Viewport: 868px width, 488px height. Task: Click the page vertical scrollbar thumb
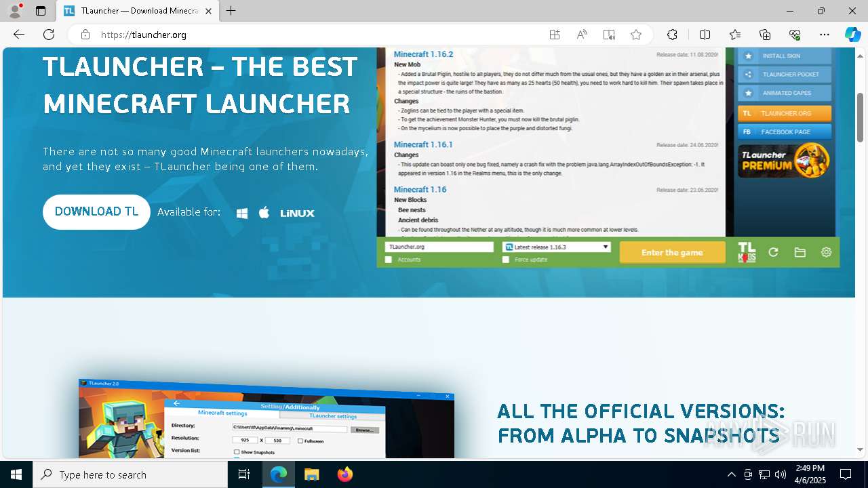861,117
